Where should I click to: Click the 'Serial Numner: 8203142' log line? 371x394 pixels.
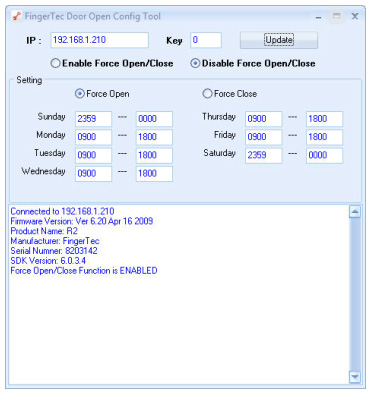pyautogui.click(x=54, y=251)
